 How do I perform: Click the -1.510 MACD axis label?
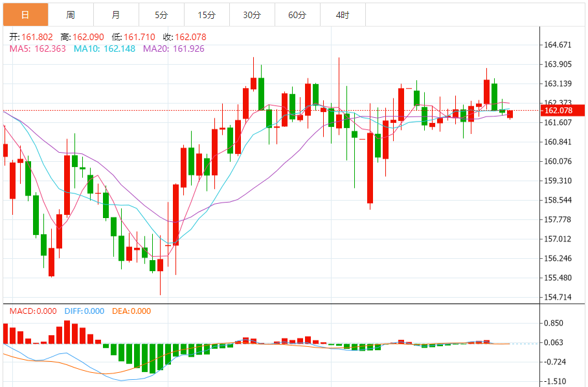click(x=555, y=381)
